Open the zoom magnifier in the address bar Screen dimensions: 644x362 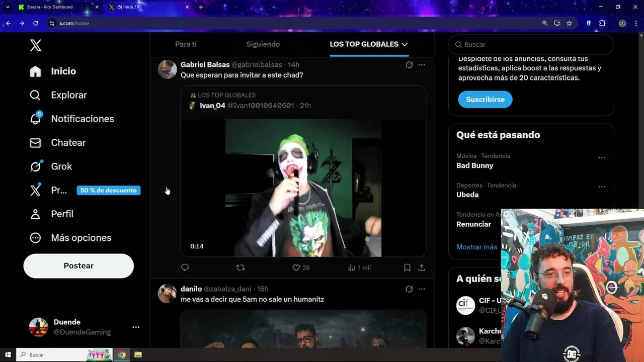coord(545,23)
